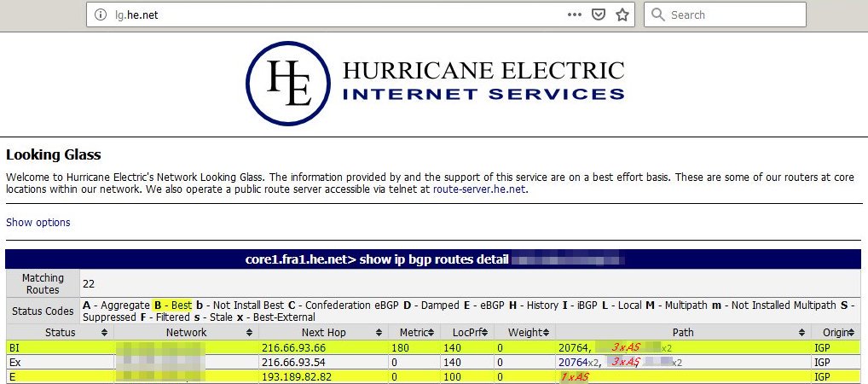Click the Ex status cell
Image resolution: width=868 pixels, height=384 pixels.
pos(59,363)
